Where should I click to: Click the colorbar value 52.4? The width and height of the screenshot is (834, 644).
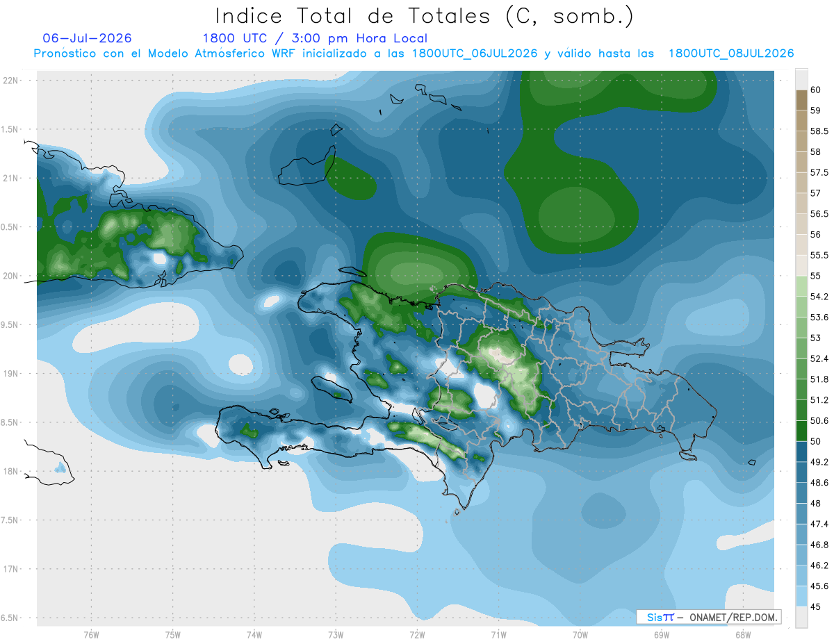tap(820, 358)
